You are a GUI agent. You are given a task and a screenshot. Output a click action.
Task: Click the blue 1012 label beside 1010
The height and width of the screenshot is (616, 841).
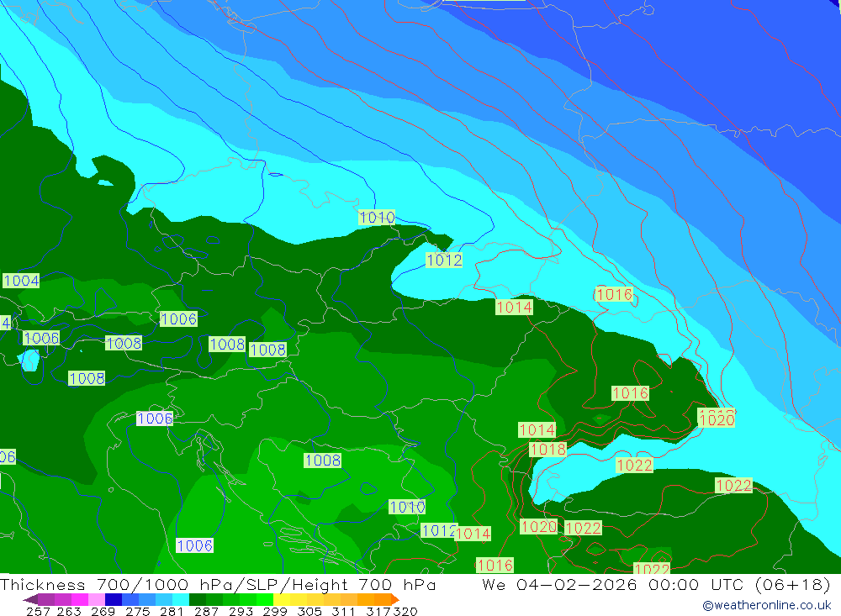[x=444, y=260]
